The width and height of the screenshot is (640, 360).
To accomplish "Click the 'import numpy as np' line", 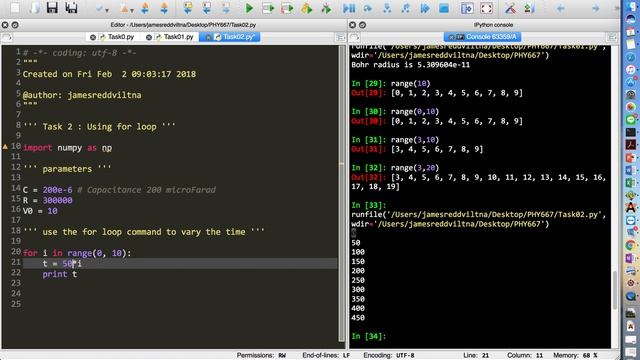I will (67, 148).
